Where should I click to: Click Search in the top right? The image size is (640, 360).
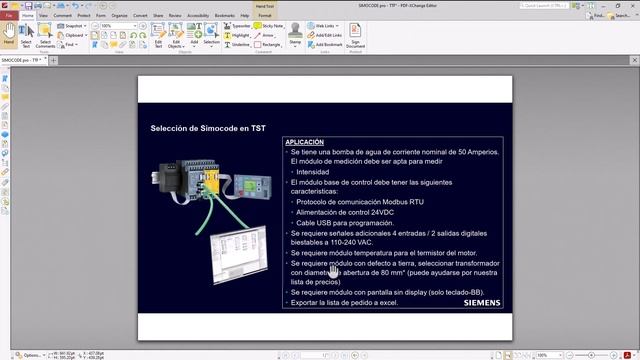[618, 16]
